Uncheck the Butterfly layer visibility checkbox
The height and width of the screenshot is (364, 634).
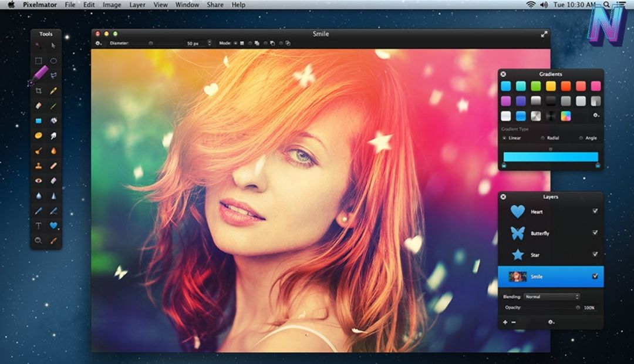pos(595,232)
